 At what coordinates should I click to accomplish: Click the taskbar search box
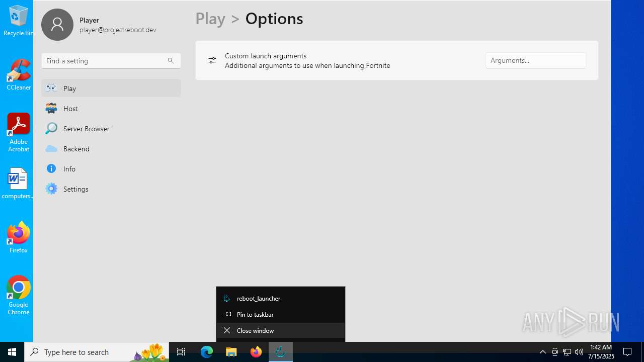[x=97, y=352]
